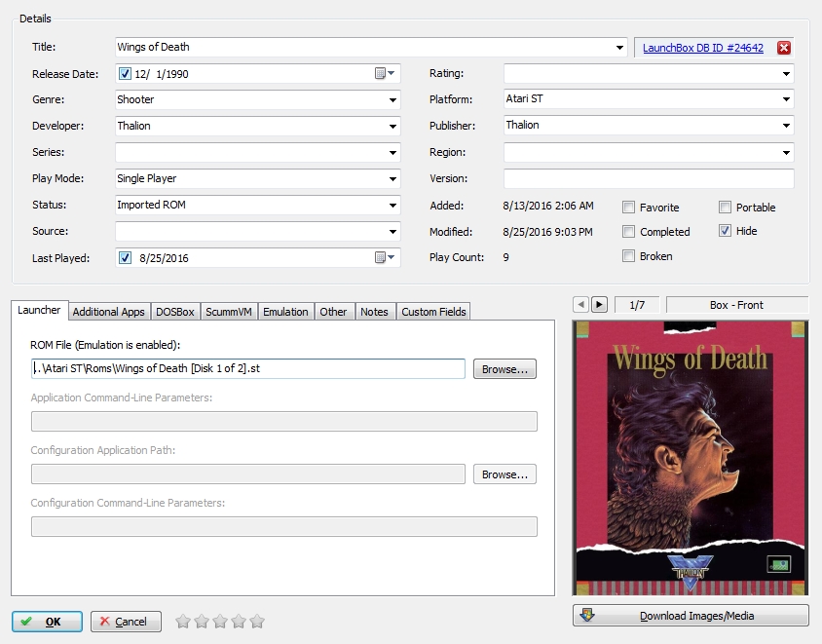
Task: Click the Added date 8/13/2016 2:06 AM
Action: click(548, 206)
